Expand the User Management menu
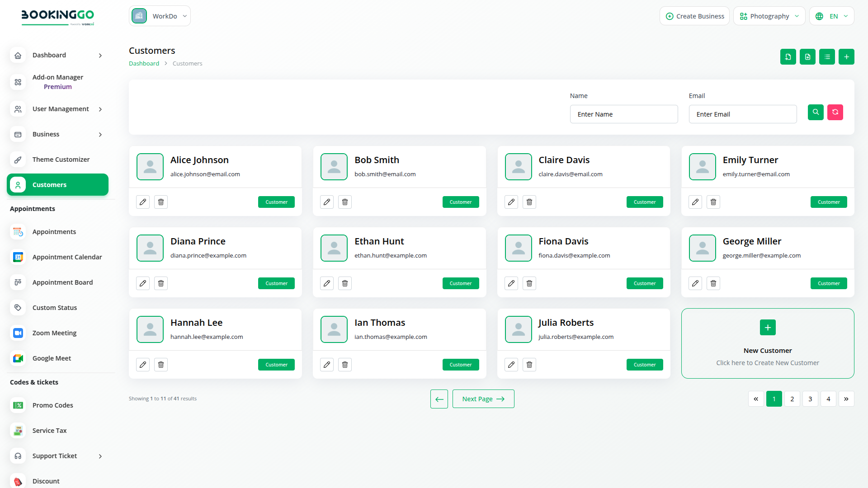The width and height of the screenshot is (868, 488). click(x=61, y=109)
